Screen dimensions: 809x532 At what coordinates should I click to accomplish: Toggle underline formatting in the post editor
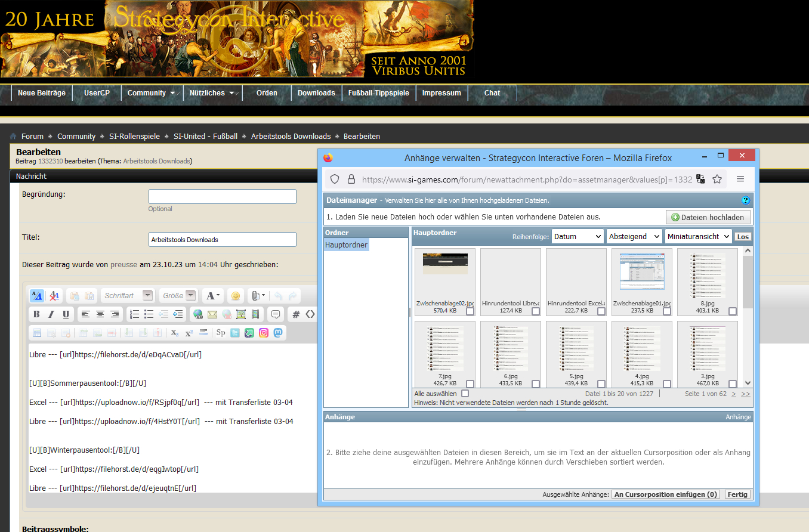click(x=66, y=314)
